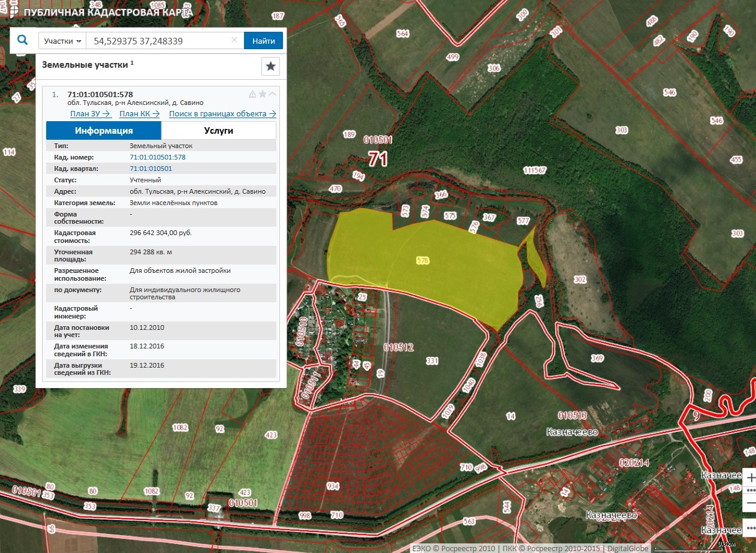Select parcel 111567 on the map
This screenshot has width=756, height=553.
(x=535, y=170)
